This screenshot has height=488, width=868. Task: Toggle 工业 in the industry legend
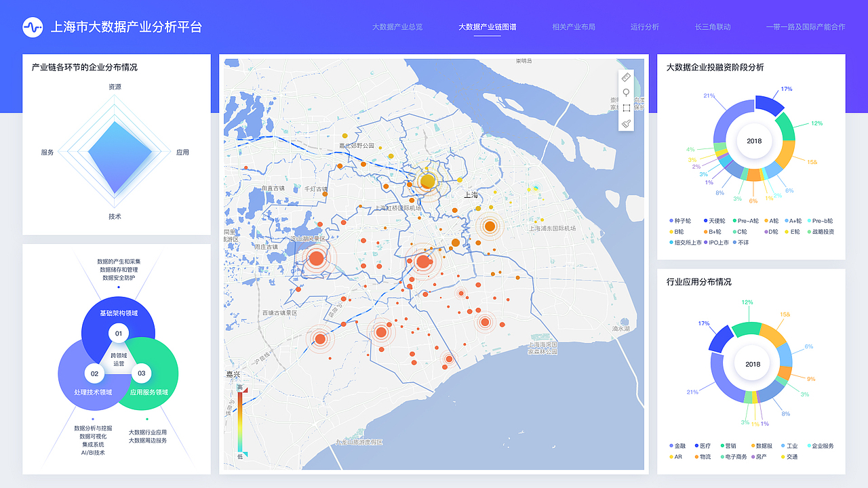(789, 446)
